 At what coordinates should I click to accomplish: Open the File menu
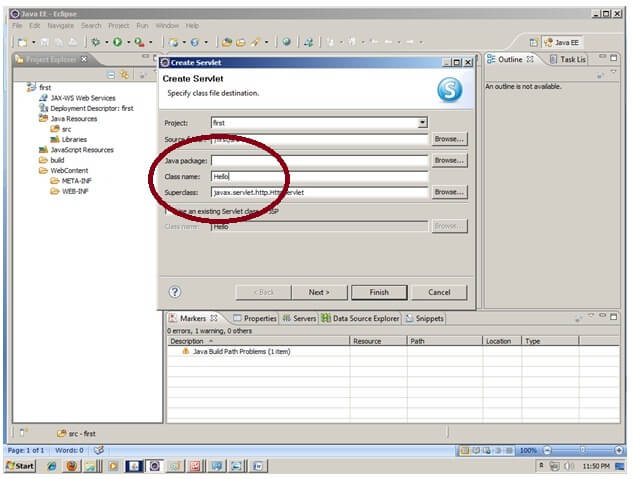(x=17, y=25)
